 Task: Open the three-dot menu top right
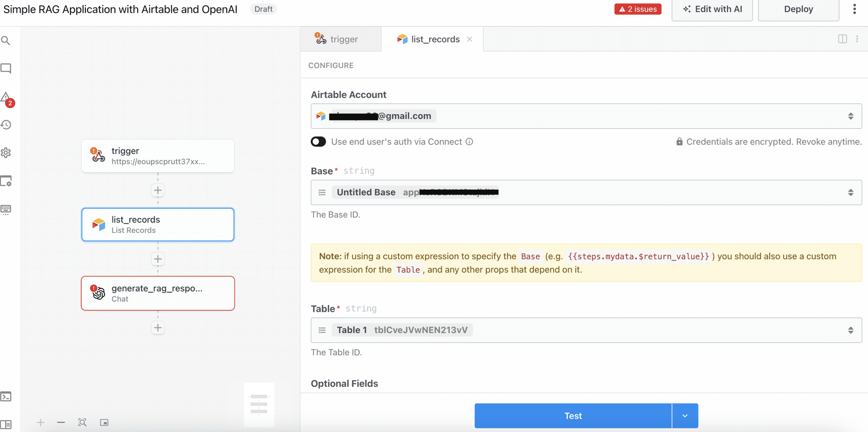[x=854, y=9]
